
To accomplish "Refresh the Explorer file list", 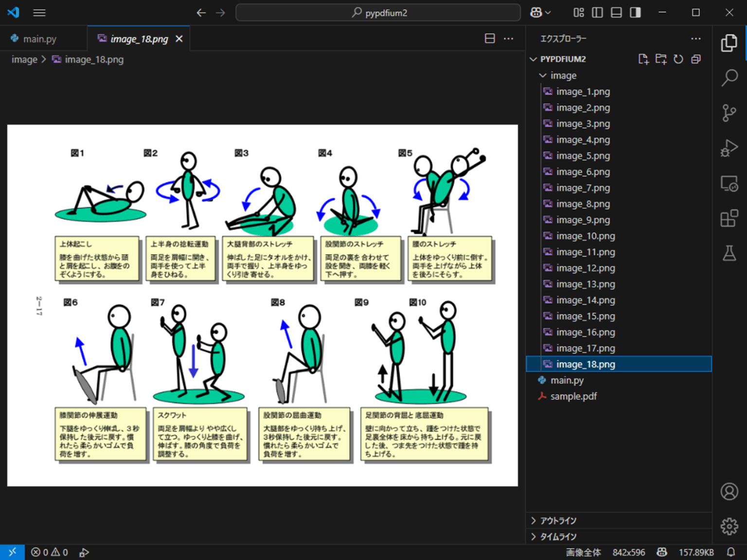I will point(678,59).
